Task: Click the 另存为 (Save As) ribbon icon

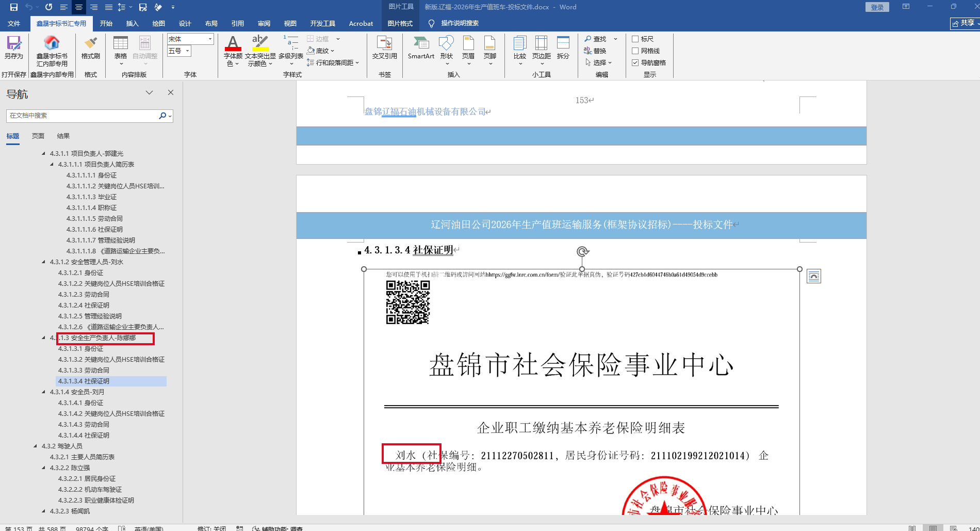Action: [14, 47]
